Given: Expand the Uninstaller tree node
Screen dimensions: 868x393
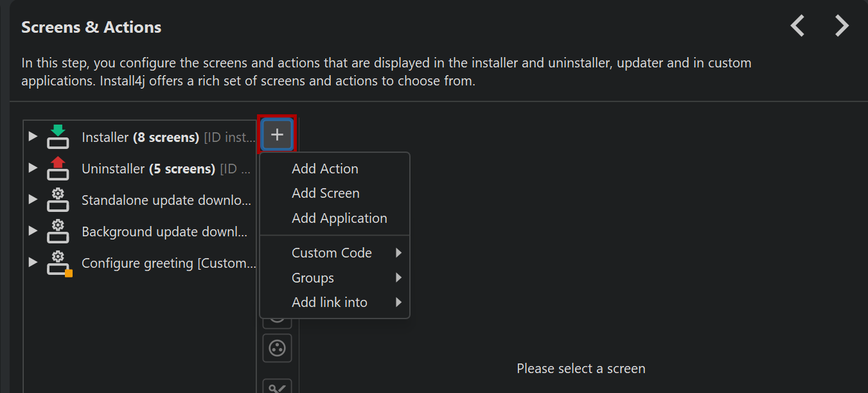Looking at the screenshot, I should [33, 168].
